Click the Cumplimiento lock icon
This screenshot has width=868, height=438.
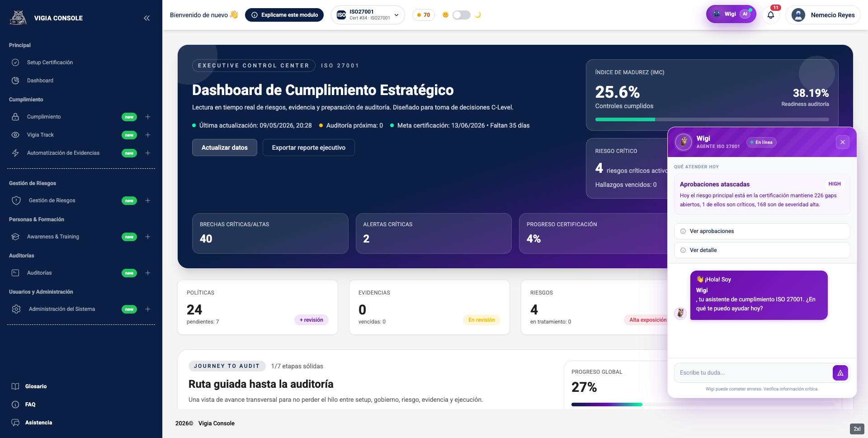[x=15, y=117]
